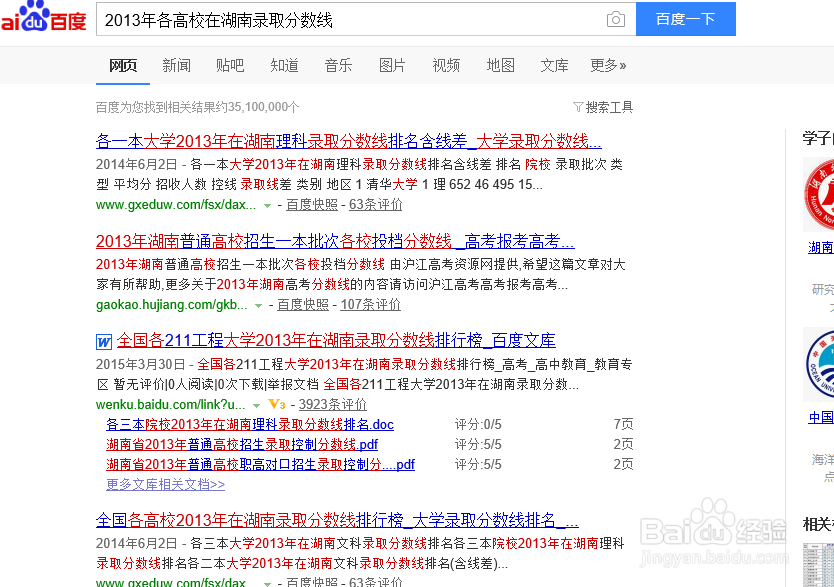Open 湖南省2013年普通高校职高对口招生录取控制分....pdf
Viewport: 834px width, 587px height.
point(260,465)
